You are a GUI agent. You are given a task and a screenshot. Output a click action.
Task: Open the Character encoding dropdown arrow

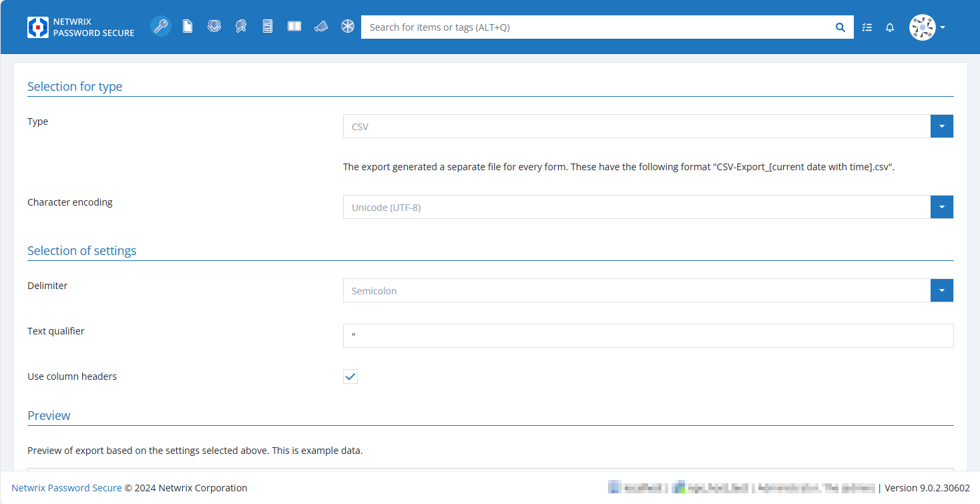pos(942,207)
